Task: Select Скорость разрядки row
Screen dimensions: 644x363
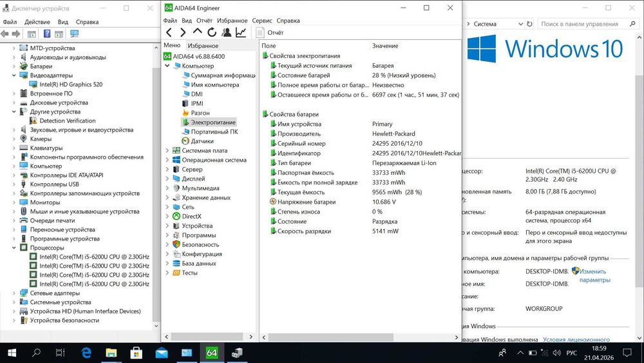Action: (360, 231)
